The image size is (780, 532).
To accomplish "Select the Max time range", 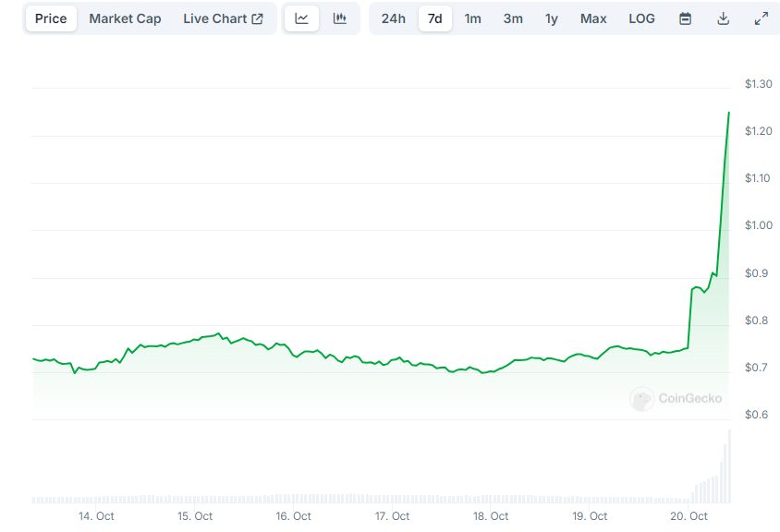I will coord(593,18).
